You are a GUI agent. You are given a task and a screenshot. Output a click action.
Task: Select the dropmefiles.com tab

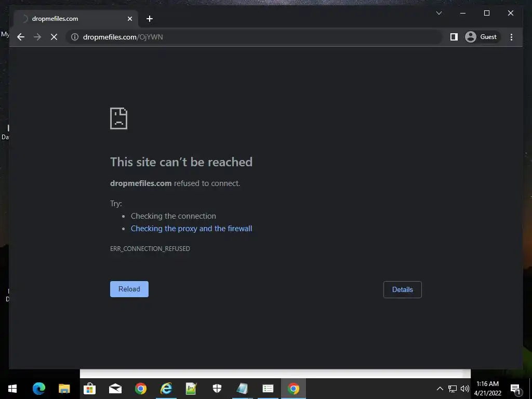75,19
